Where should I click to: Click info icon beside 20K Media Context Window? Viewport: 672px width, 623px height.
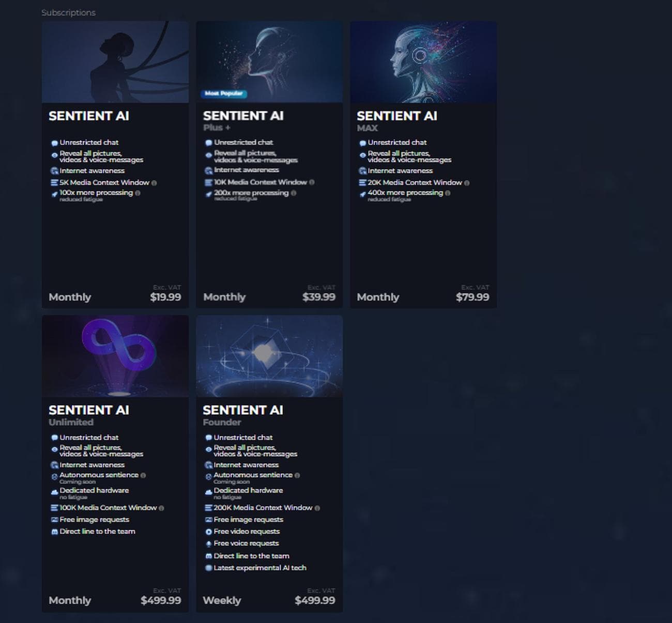[467, 183]
